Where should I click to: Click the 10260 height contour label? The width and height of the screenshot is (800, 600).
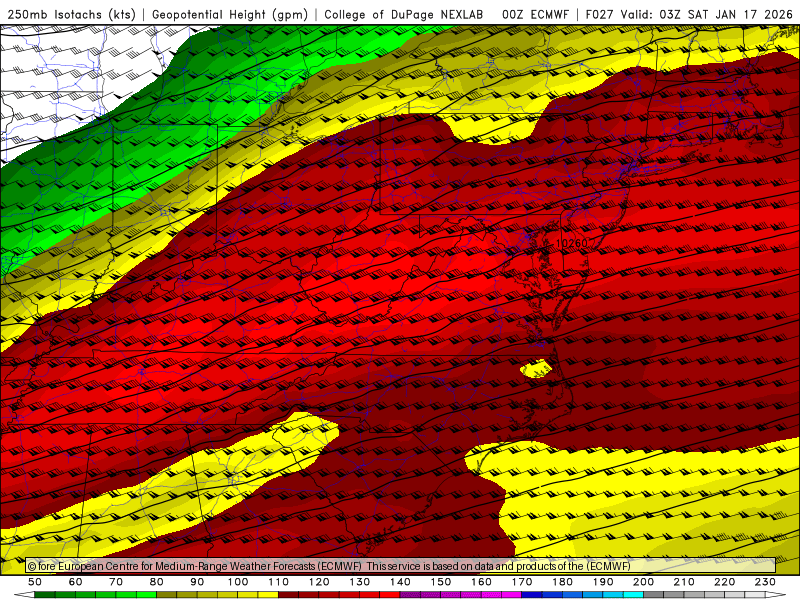pos(572,243)
